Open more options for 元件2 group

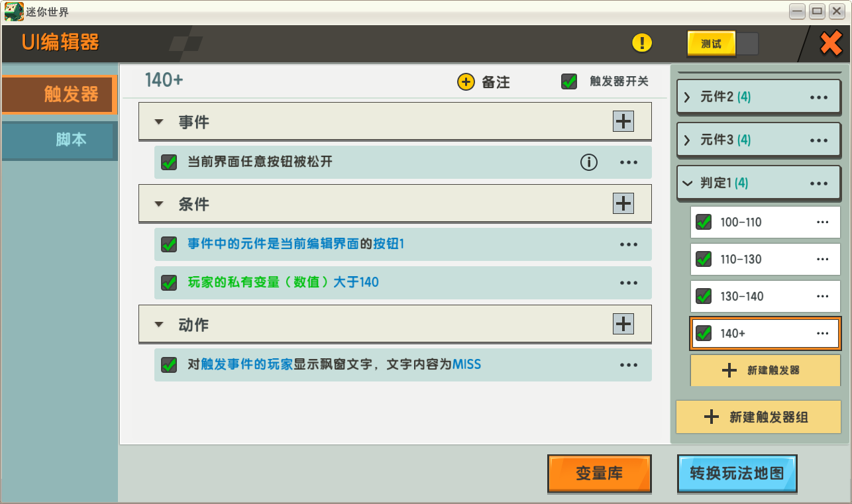pyautogui.click(x=819, y=97)
